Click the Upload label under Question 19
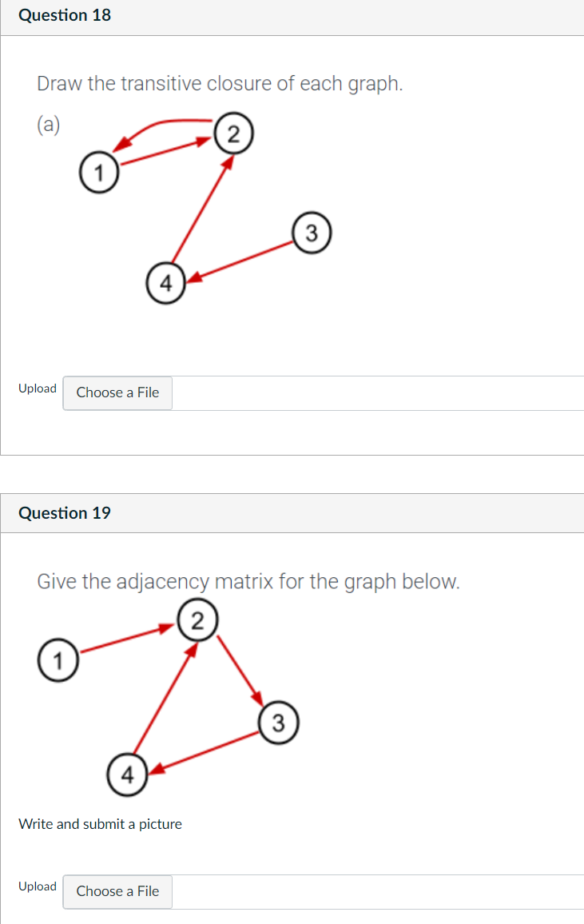Screen dimensions: 584x924 click(37, 886)
